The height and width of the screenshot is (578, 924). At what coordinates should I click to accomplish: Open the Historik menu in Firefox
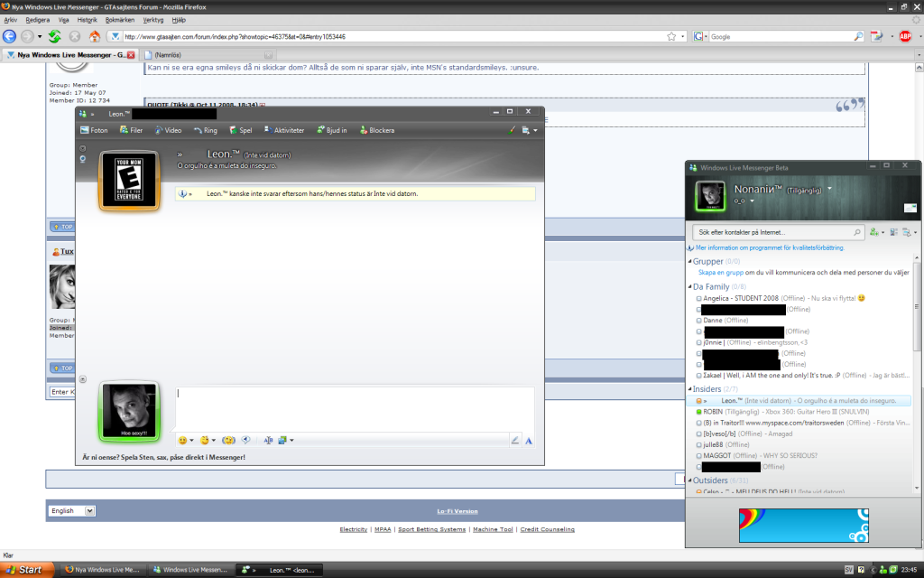88,20
